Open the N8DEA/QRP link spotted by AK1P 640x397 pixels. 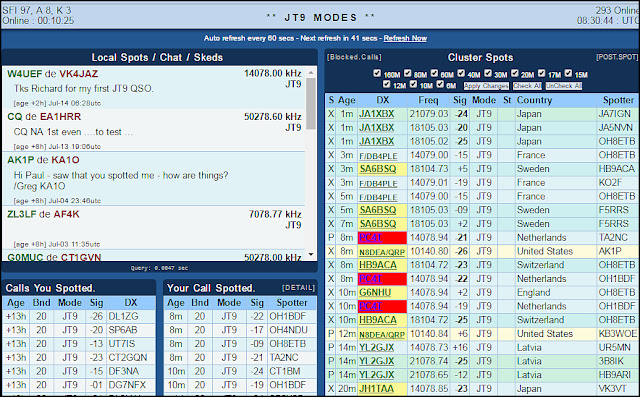point(382,252)
